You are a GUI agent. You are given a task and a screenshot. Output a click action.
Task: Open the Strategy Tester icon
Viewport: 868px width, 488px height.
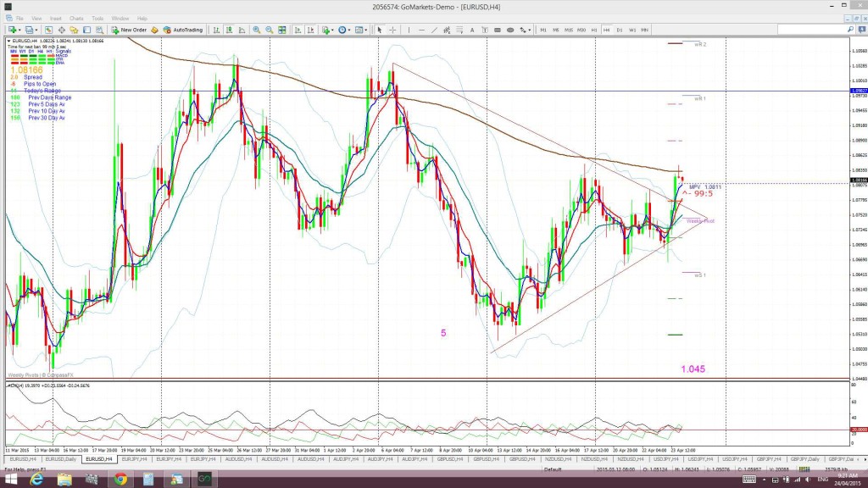tap(100, 30)
